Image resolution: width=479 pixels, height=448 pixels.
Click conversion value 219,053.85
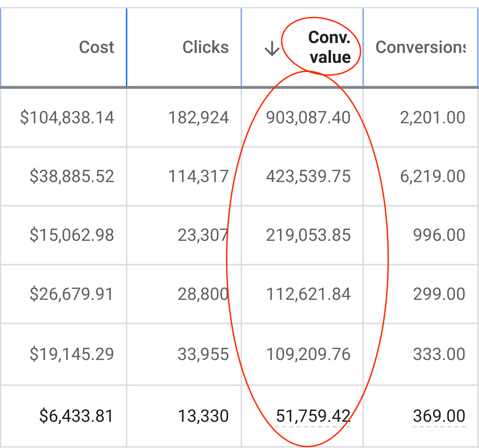point(308,234)
